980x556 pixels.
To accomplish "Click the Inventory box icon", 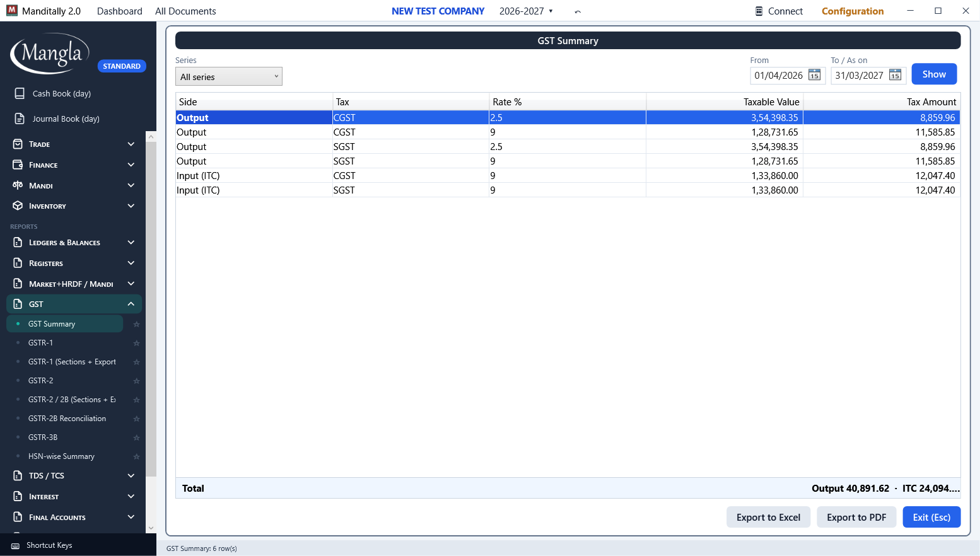I will tap(18, 206).
